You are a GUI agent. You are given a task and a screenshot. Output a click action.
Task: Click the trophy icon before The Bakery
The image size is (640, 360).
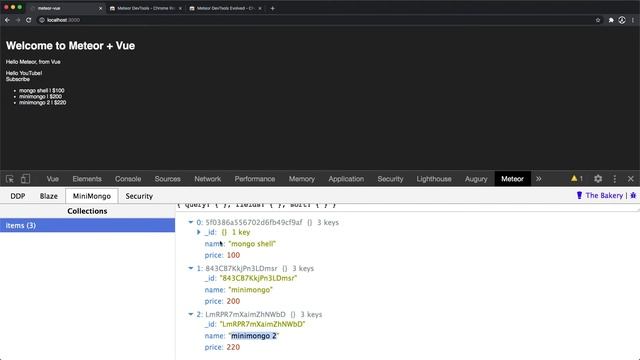[x=579, y=196]
